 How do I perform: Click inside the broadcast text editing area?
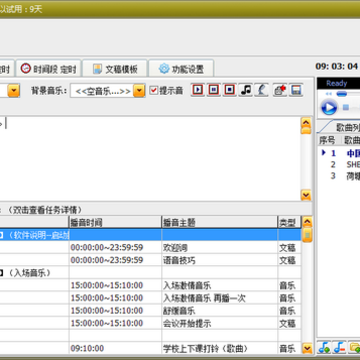(x=150, y=158)
